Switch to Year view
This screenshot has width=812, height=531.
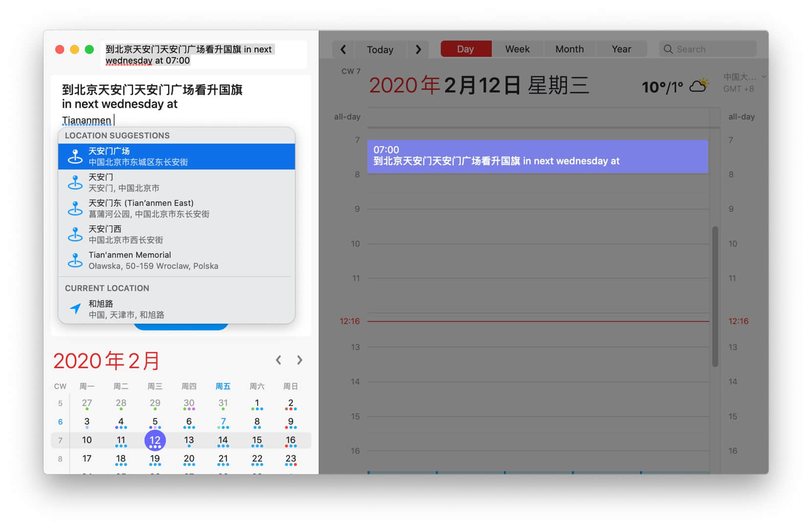(621, 49)
